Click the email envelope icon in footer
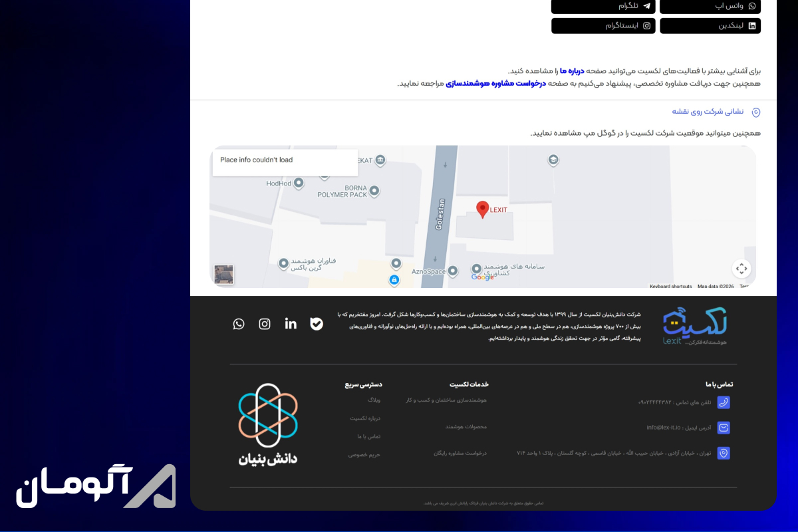 [724, 428]
